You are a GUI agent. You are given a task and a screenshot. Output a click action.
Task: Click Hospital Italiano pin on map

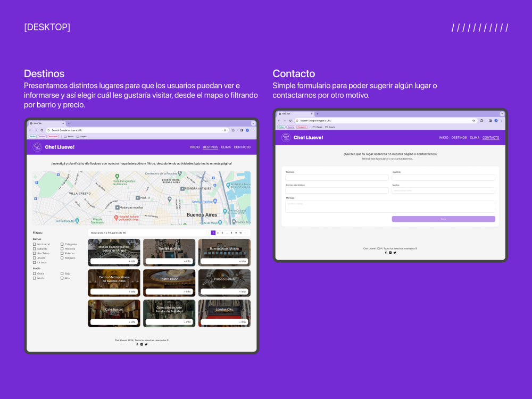(x=116, y=218)
